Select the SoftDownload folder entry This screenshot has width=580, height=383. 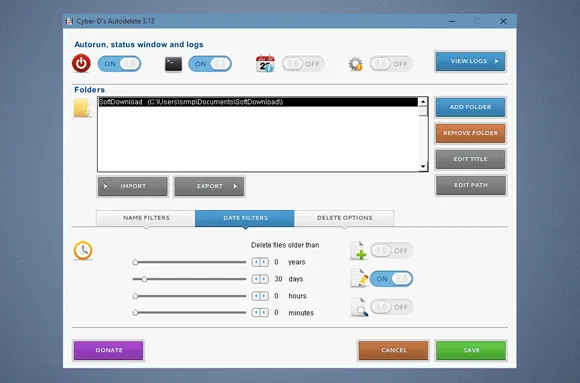(258, 102)
